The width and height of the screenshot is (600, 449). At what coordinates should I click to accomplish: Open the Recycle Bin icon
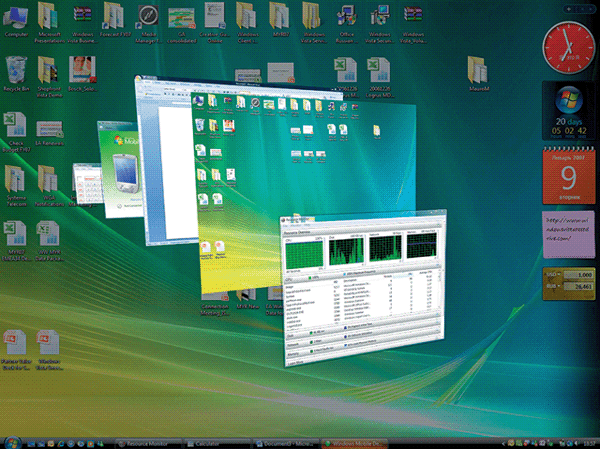pos(16,74)
